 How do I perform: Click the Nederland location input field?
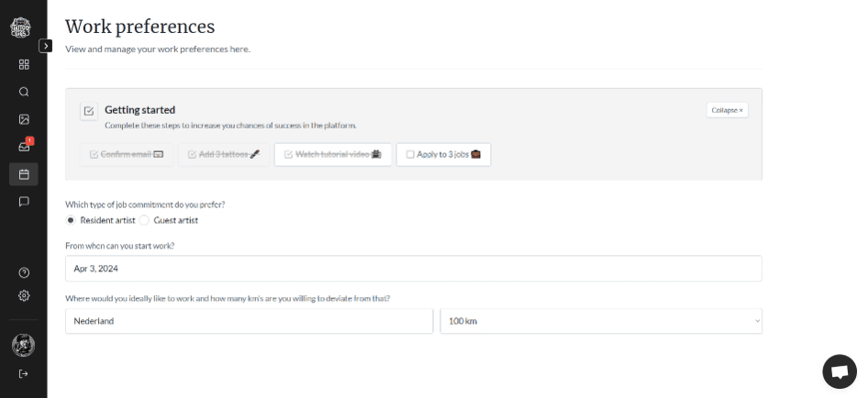249,321
